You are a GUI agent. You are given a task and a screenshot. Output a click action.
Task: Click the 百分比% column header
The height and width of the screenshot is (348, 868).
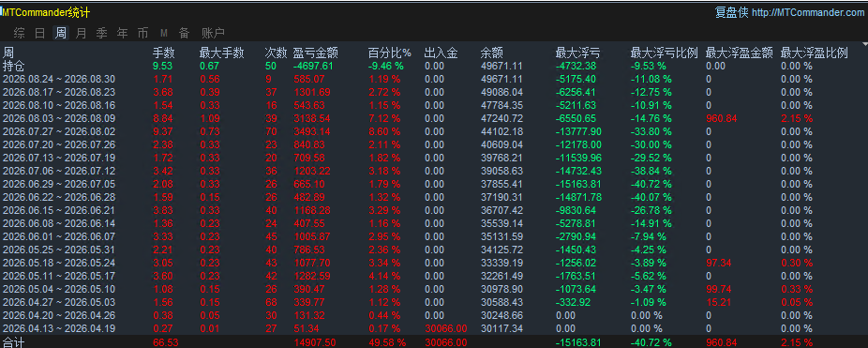point(390,53)
